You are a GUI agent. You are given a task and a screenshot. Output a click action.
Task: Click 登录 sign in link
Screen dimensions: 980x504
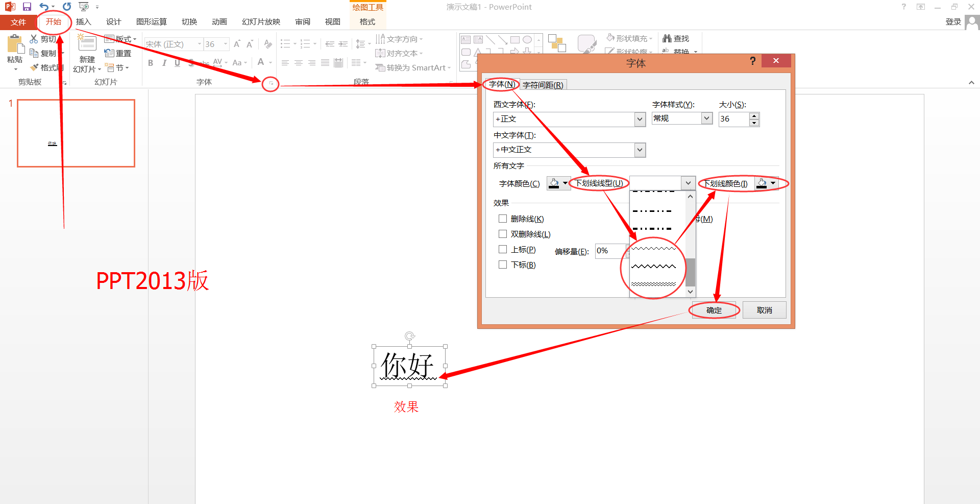[x=953, y=21]
